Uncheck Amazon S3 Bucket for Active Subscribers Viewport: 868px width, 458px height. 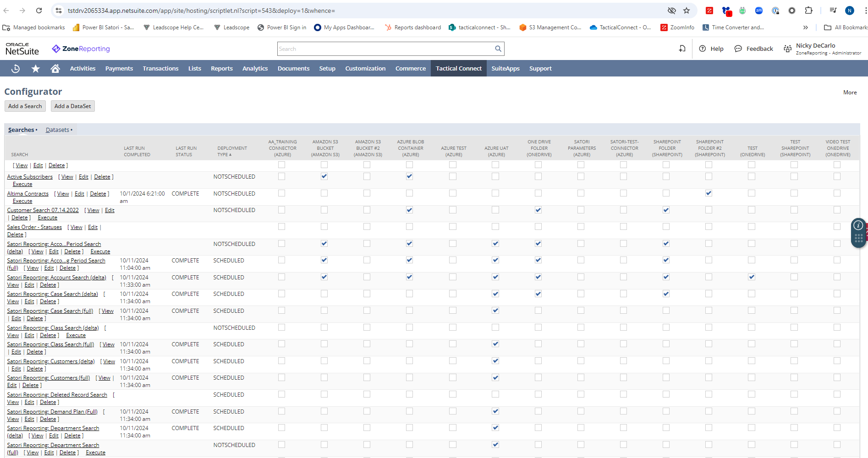click(x=324, y=176)
